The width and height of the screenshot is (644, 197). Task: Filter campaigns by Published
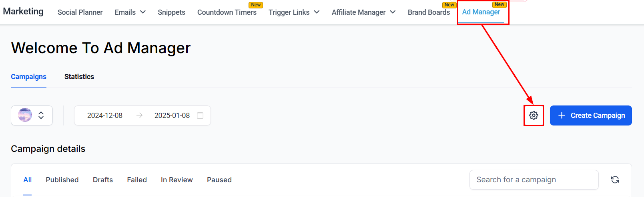pos(62,180)
